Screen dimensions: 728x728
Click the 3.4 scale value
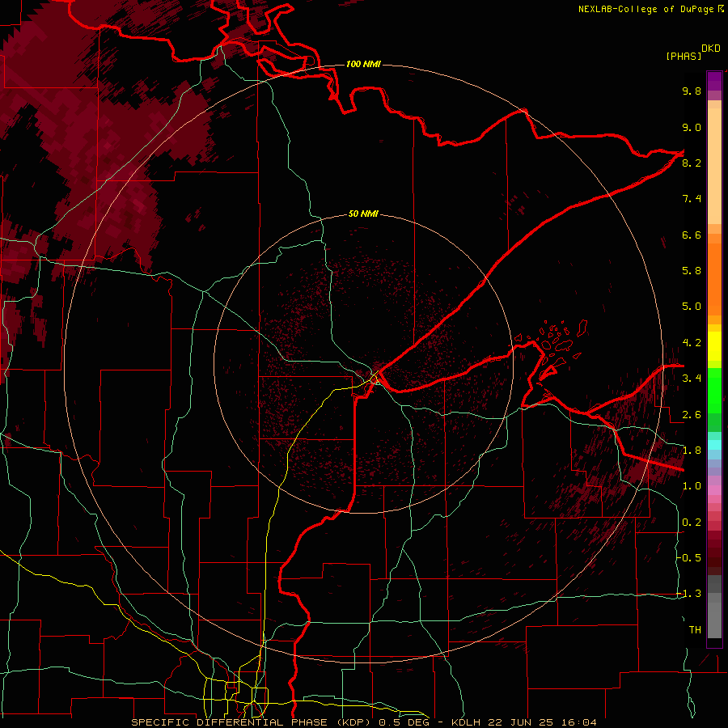[692, 379]
